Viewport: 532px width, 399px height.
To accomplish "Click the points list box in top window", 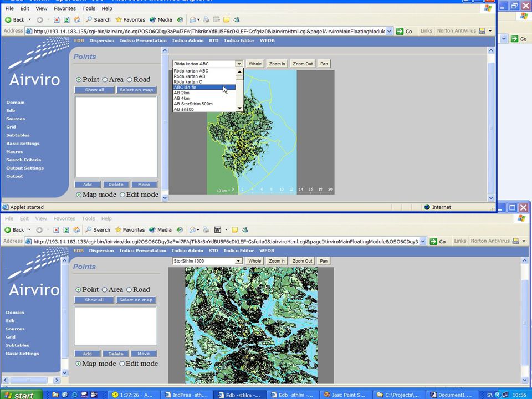I will [x=116, y=137].
